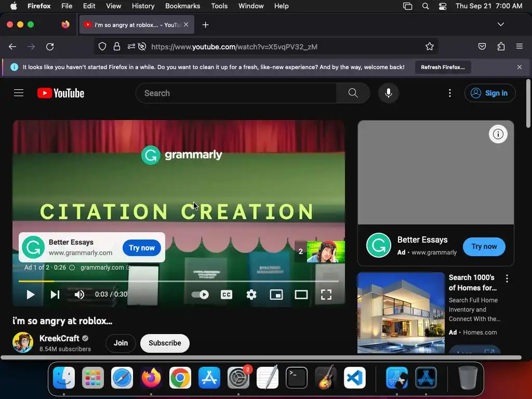Click the Join button
The height and width of the screenshot is (399, 532).
121,343
